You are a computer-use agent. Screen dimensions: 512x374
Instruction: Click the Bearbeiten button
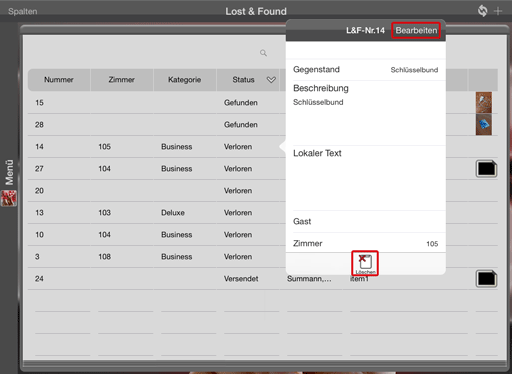[416, 30]
